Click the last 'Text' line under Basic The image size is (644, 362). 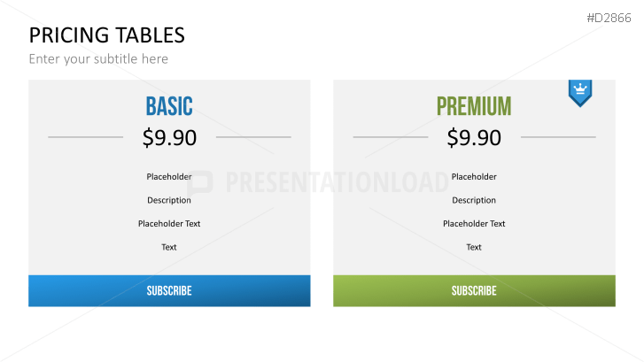[169, 247]
